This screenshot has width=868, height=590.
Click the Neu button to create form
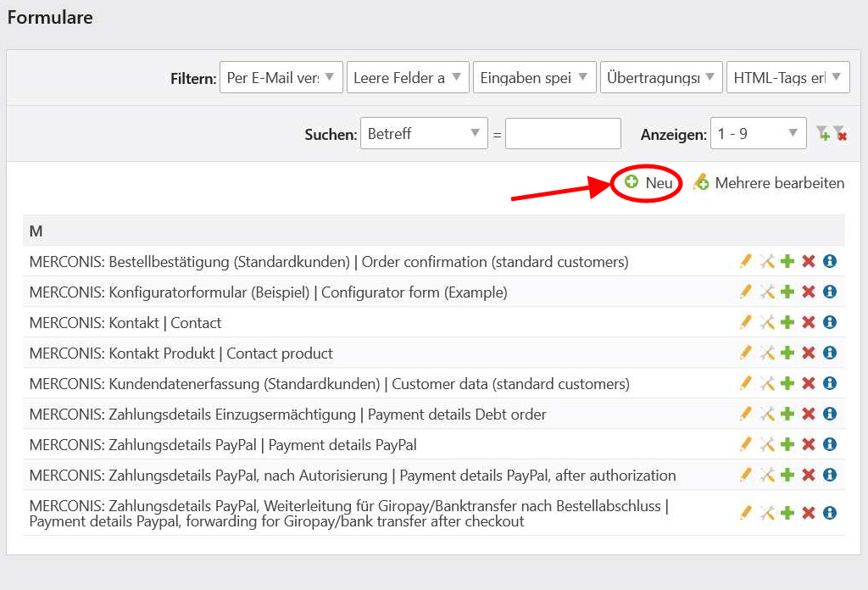click(648, 182)
